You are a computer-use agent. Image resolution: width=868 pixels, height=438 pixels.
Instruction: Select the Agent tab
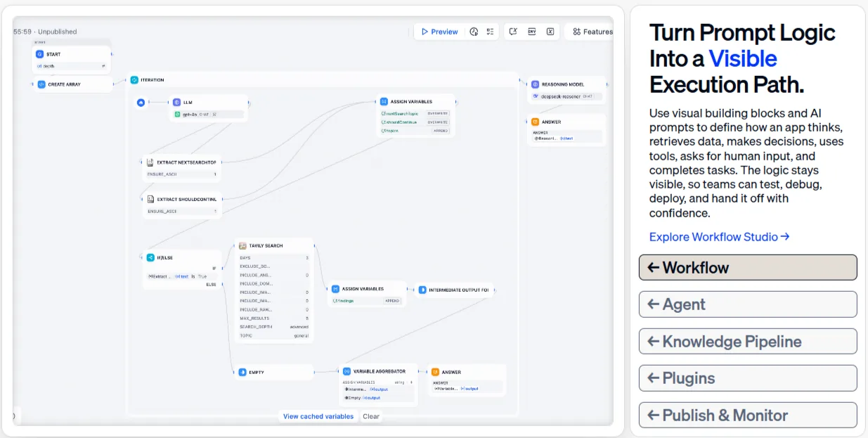tap(748, 304)
